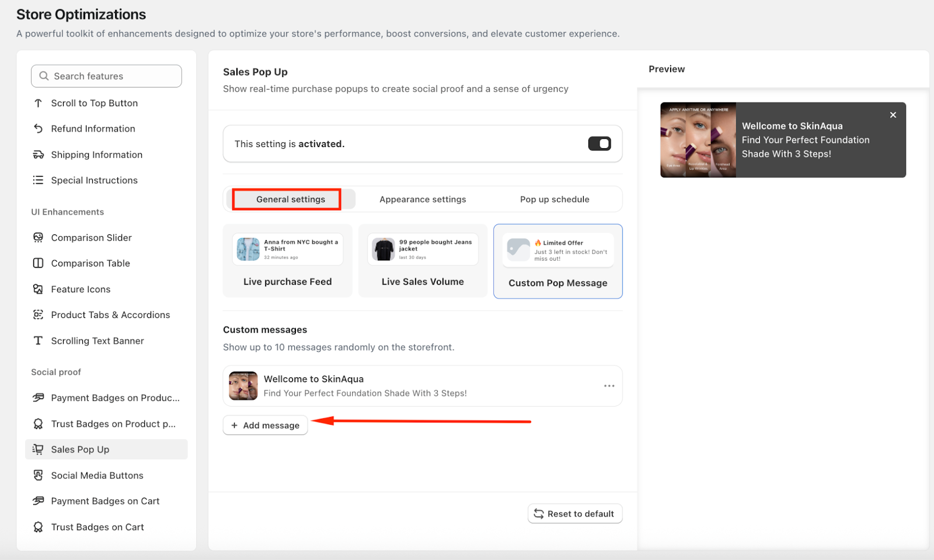Click the Wellcome to SkinAqua message title
This screenshot has width=934, height=560.
point(313,379)
